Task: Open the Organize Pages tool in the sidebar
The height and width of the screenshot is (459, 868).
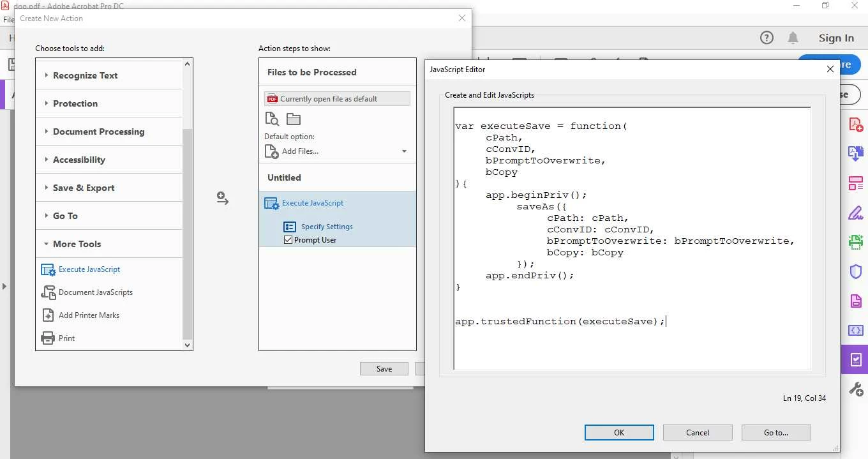Action: [x=855, y=183]
